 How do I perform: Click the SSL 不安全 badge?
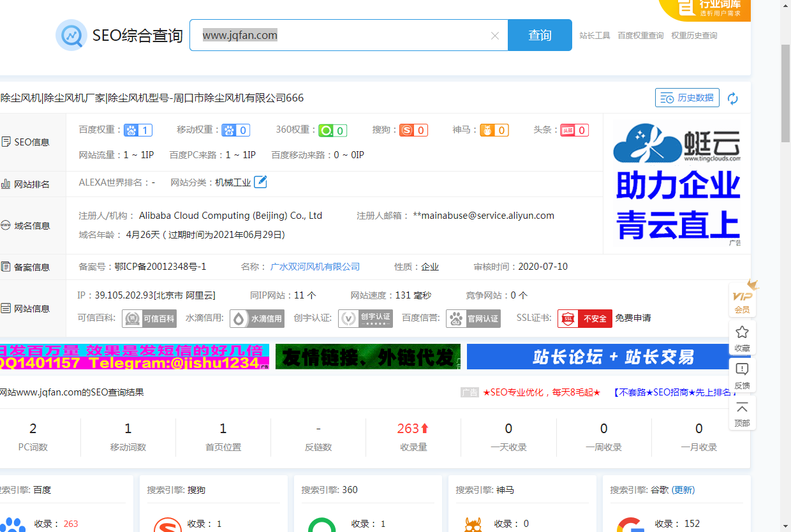click(585, 318)
